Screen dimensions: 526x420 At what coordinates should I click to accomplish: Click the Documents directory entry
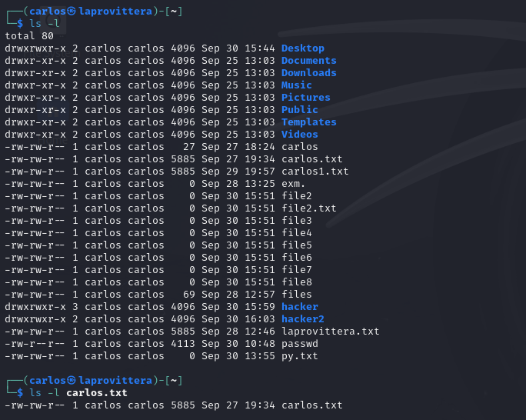pyautogui.click(x=308, y=60)
